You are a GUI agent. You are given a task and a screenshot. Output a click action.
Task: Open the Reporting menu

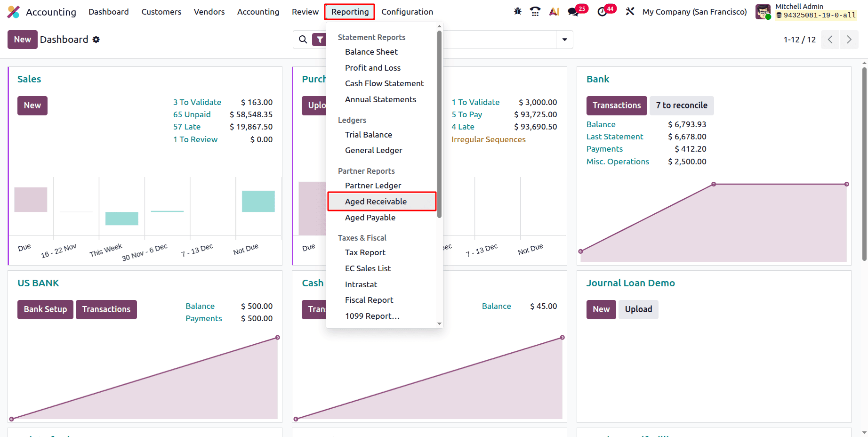click(x=350, y=12)
